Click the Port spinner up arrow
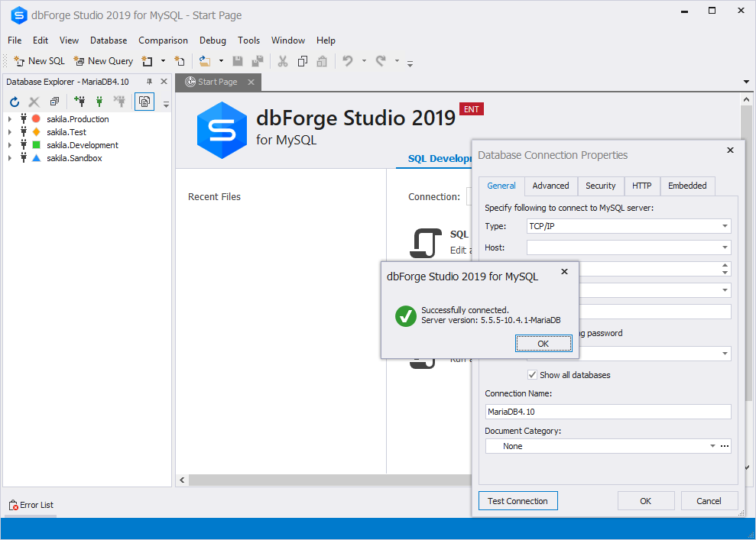Screen dimensions: 756x540 725,266
